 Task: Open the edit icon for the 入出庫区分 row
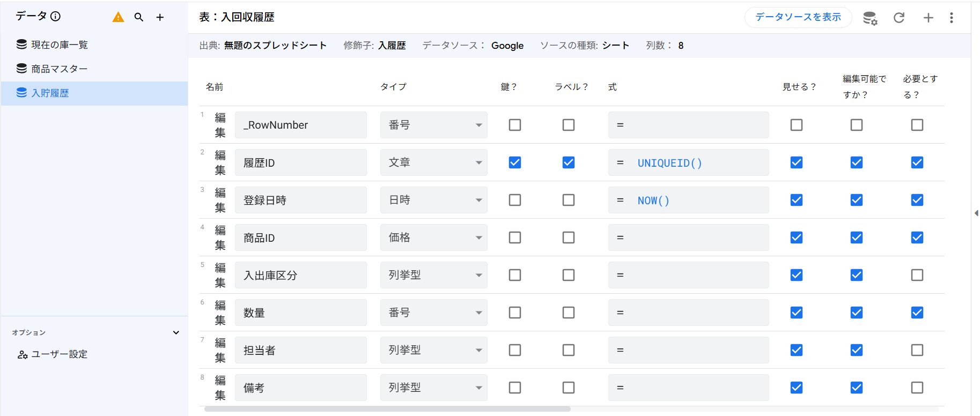pos(220,275)
